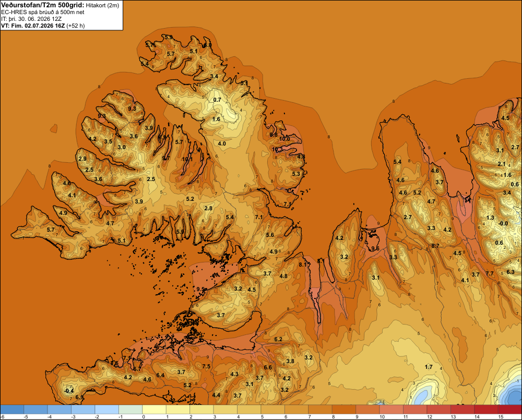Click the 7.5 temperature label
The height and width of the screenshot is (420, 522).
coord(206,366)
